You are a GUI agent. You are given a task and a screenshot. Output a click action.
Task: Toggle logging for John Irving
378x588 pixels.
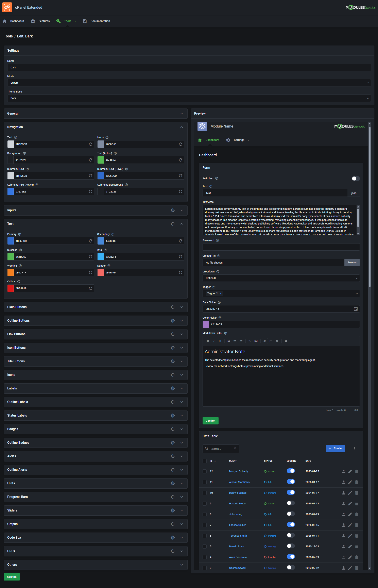point(291,514)
